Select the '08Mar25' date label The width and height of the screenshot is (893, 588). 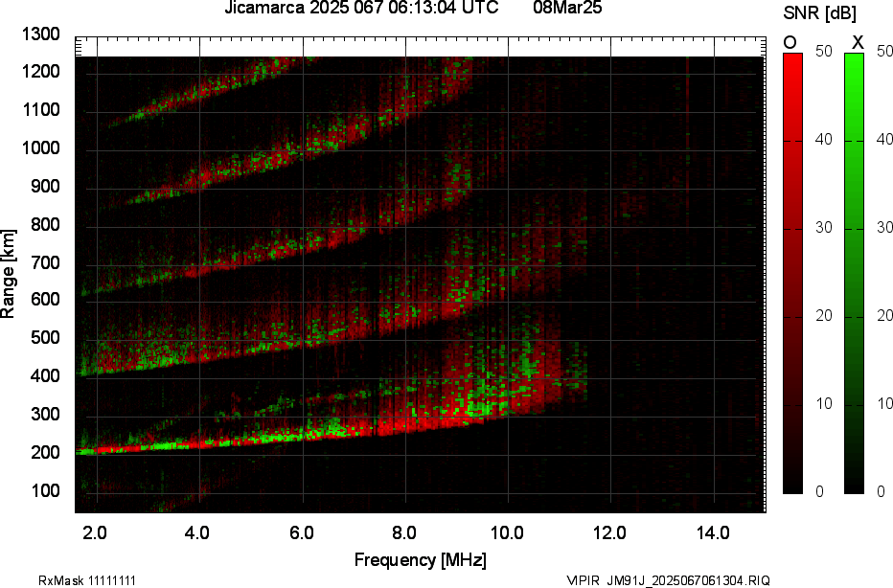tap(567, 8)
